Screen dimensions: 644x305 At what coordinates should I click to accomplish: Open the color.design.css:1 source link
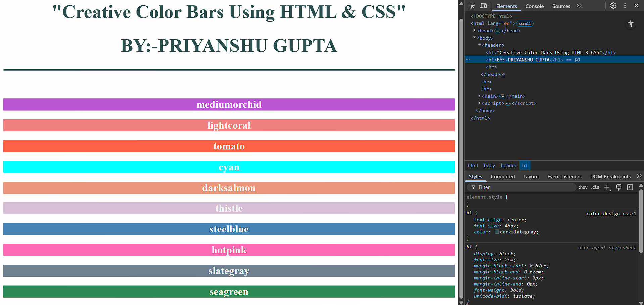coord(611,214)
